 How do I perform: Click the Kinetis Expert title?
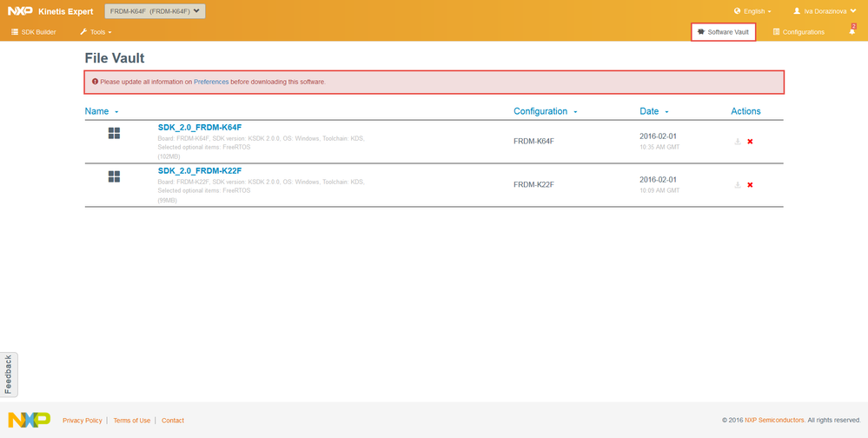[x=66, y=11]
